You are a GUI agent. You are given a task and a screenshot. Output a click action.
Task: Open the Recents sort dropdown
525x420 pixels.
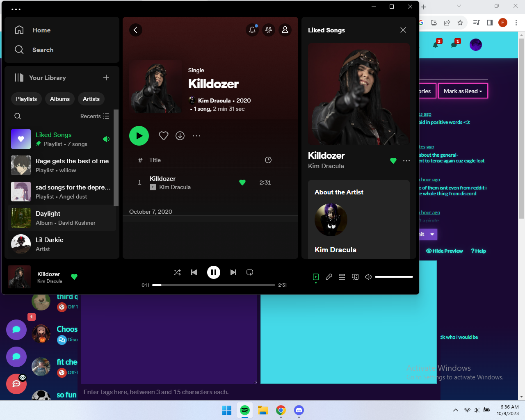[x=95, y=116]
